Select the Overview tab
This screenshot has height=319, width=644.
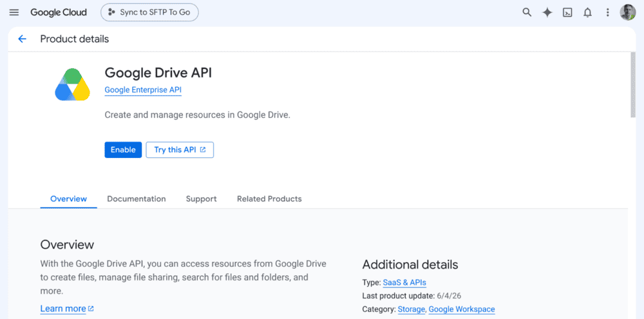(69, 199)
